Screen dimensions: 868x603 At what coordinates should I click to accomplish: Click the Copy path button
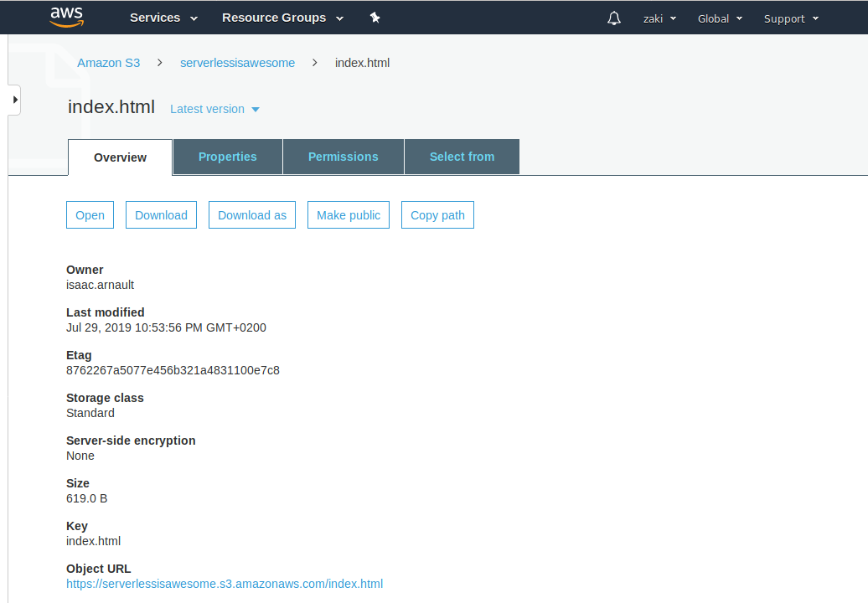click(437, 214)
